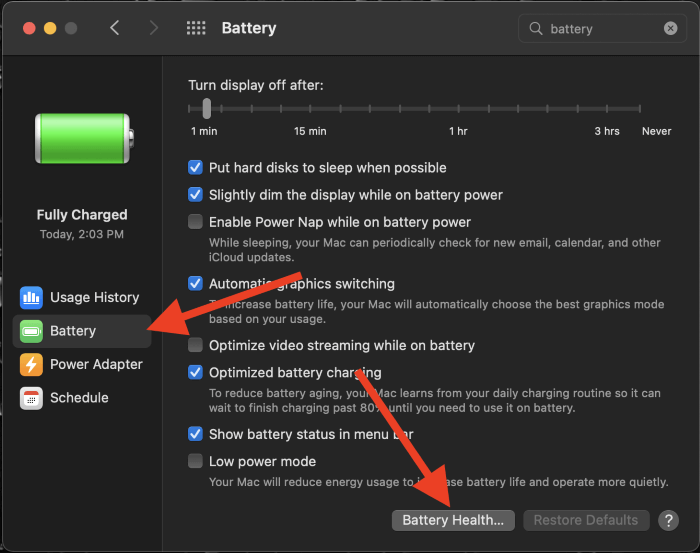The image size is (700, 553).
Task: Clear the search field text
Action: pos(670,29)
